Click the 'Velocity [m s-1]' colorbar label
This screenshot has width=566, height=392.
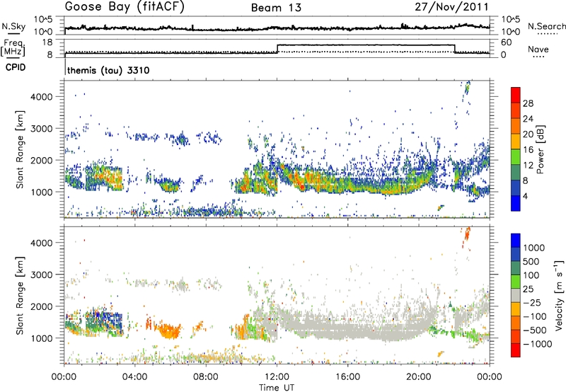coord(559,295)
